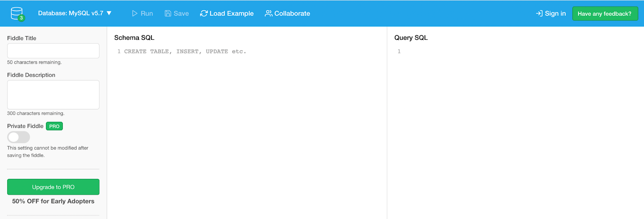The width and height of the screenshot is (644, 219).
Task: Click the Collaborate menu item
Action: [292, 14]
